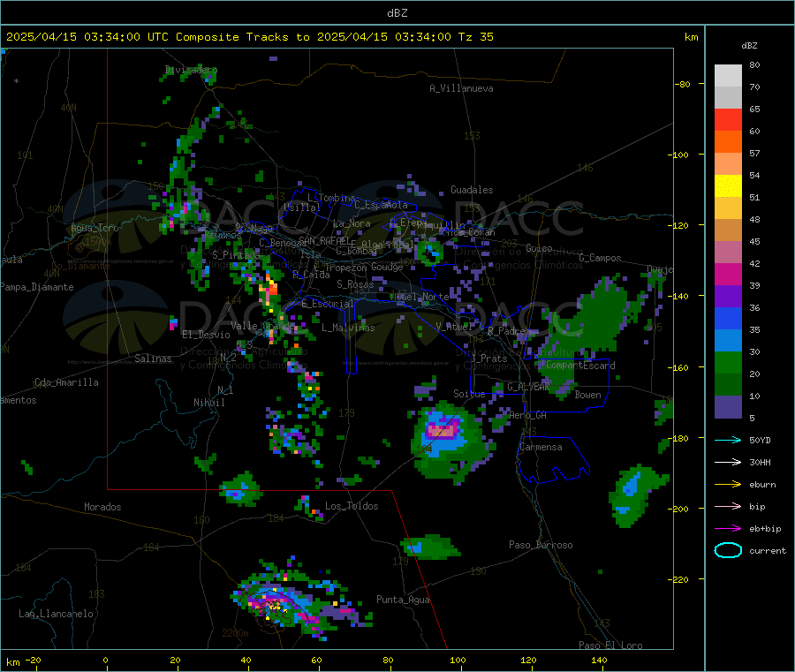Click the Soitue map label
This screenshot has width=795, height=672.
(469, 394)
